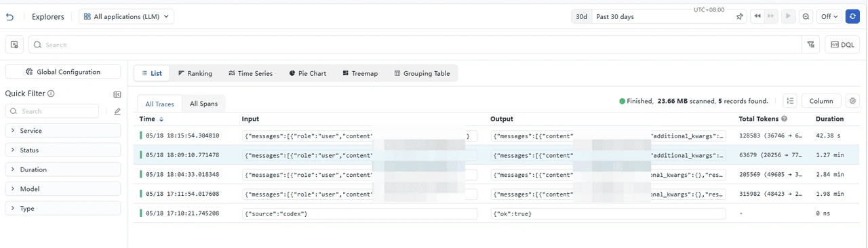Expand the Status filter
Screen dimensions: 868x248
pyautogui.click(x=63, y=150)
